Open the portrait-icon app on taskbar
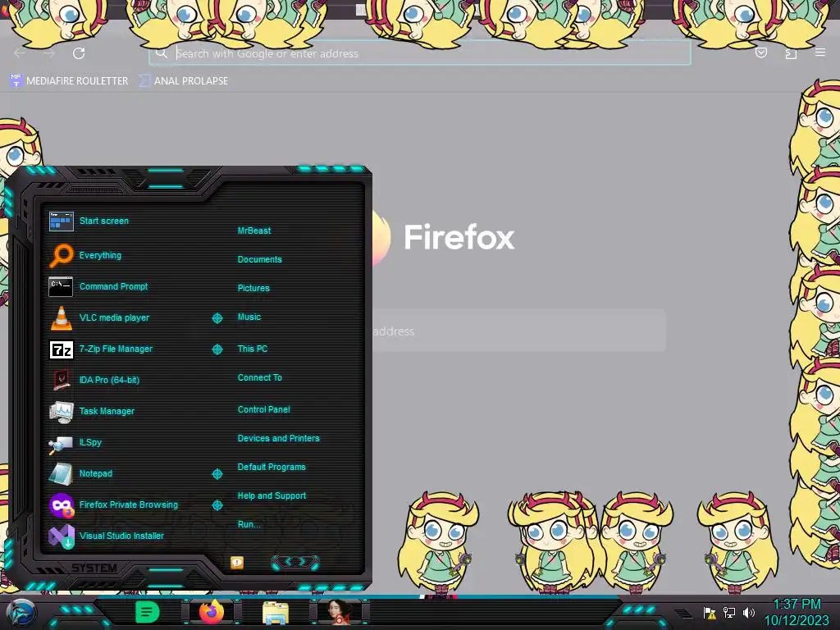This screenshot has height=630, width=840. point(339,612)
